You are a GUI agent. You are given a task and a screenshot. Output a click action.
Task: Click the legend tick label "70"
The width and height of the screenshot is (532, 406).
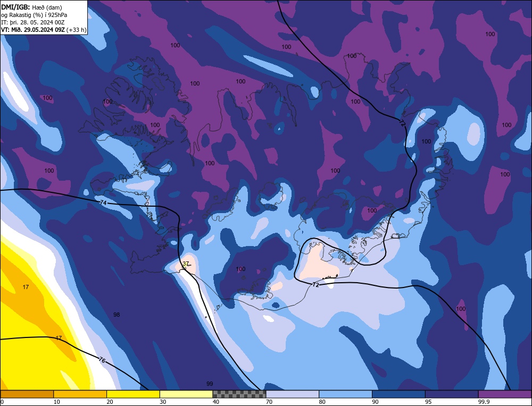click(269, 402)
